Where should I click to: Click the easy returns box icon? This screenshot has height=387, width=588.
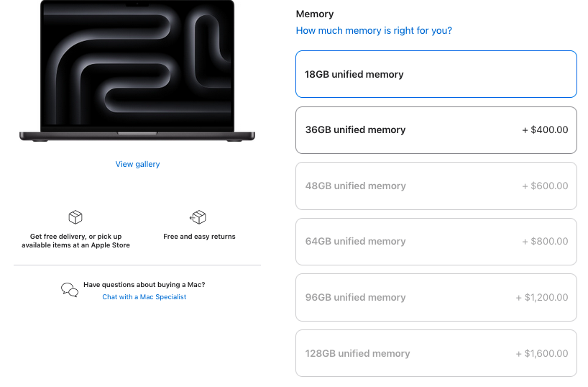198,217
